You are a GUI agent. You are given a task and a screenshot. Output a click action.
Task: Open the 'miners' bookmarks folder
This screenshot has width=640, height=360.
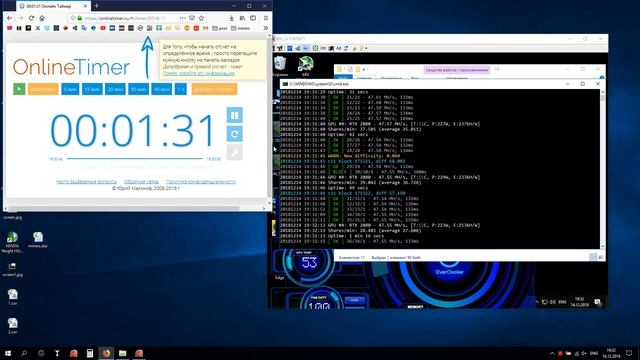click(240, 28)
